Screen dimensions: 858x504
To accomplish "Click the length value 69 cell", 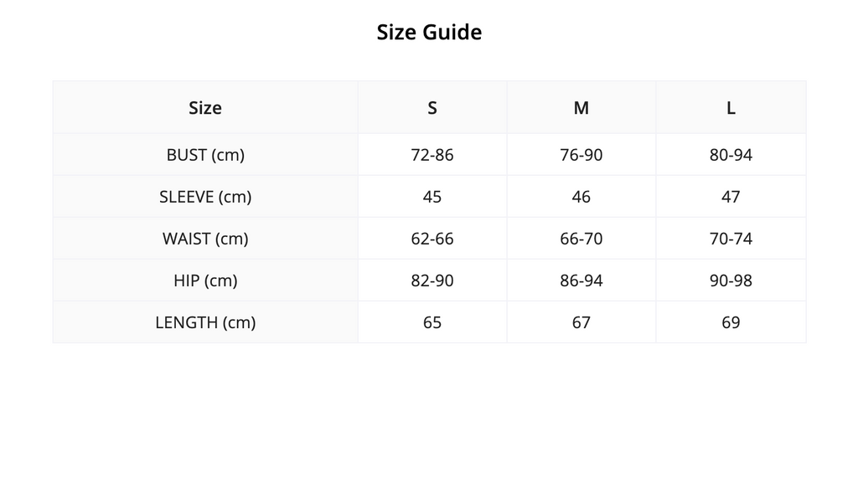I will click(731, 322).
